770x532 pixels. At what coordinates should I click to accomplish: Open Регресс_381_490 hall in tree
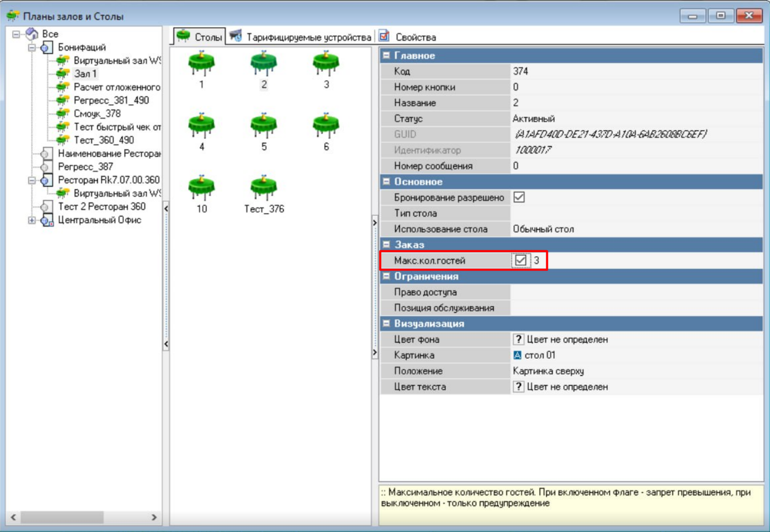(111, 100)
